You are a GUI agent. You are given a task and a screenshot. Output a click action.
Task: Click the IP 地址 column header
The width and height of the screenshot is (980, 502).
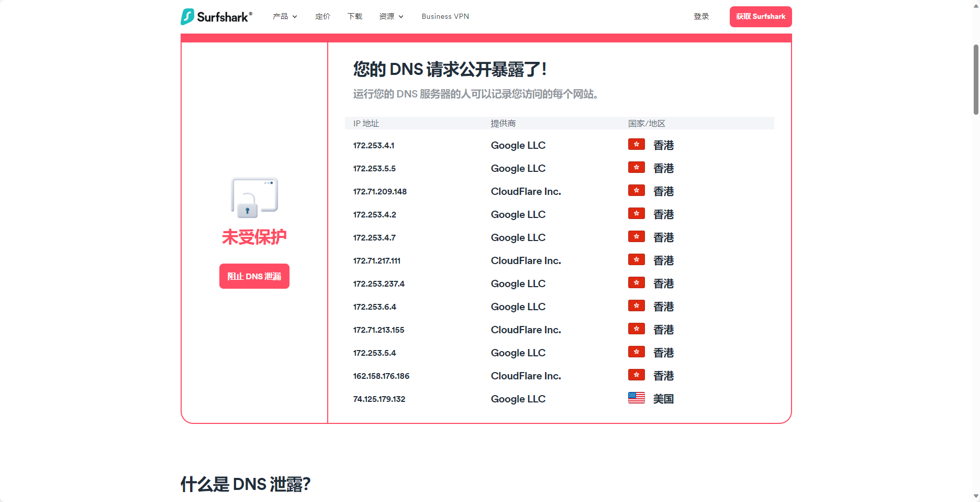click(366, 124)
